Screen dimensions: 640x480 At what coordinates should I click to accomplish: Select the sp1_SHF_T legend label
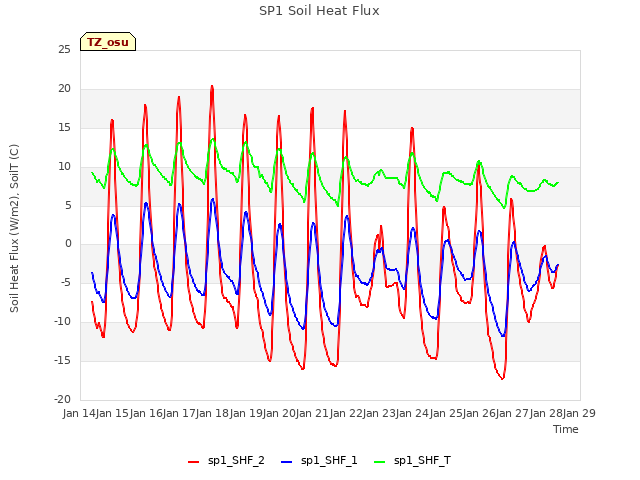(422, 461)
